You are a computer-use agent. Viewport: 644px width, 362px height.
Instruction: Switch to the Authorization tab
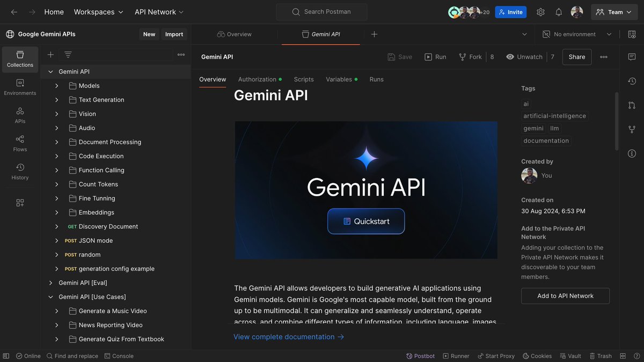tap(260, 79)
